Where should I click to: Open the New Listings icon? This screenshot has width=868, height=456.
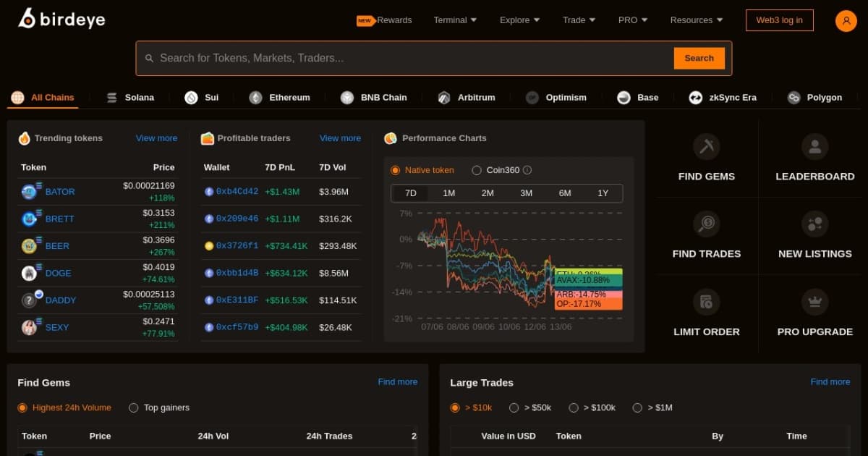coord(814,224)
